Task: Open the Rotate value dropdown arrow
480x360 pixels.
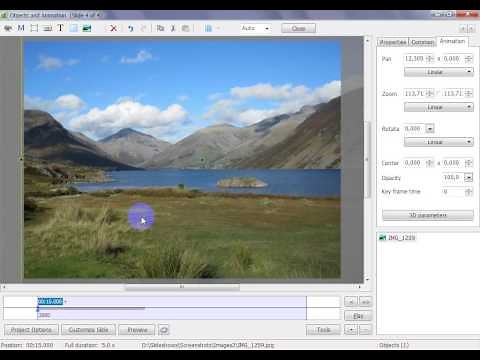Action: [x=430, y=128]
